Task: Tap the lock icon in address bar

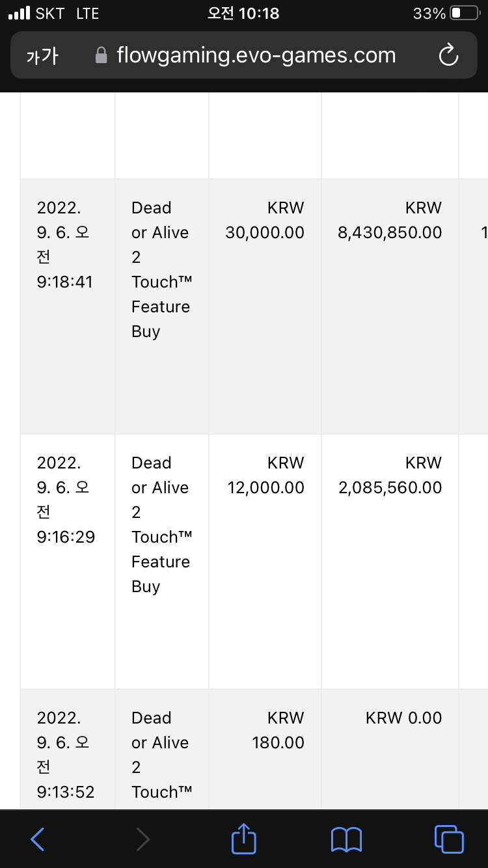Action: (101, 56)
